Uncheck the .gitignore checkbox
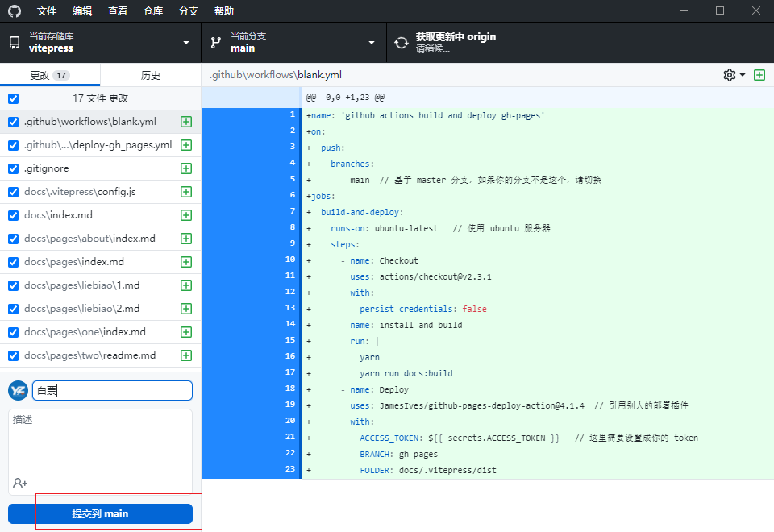This screenshot has height=532, width=774. 14,168
